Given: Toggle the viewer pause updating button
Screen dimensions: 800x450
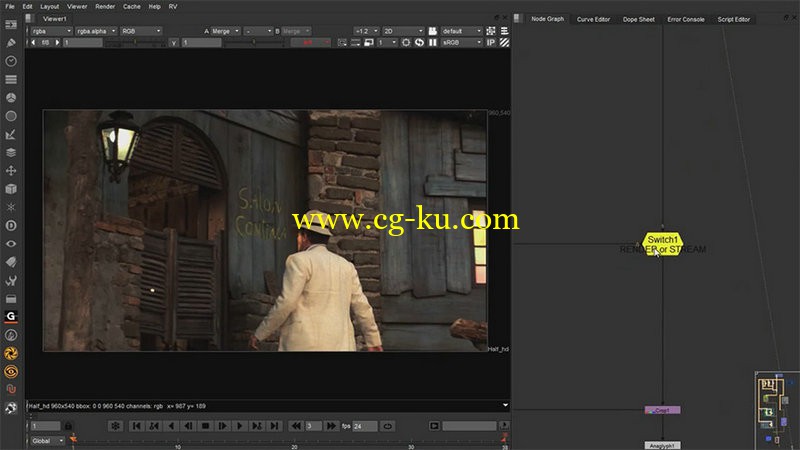Looking at the screenshot, I should point(433,42).
